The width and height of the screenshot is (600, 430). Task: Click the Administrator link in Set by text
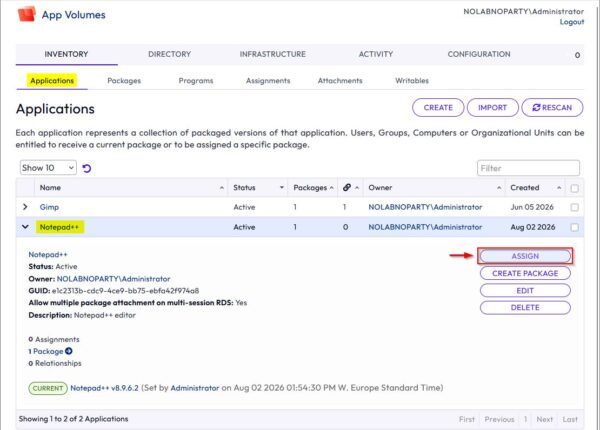click(195, 388)
